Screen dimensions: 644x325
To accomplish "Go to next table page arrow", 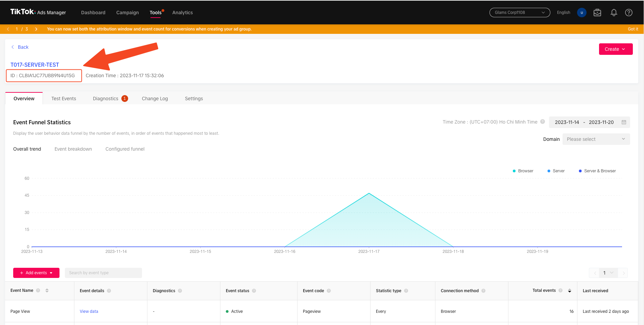I will 623,273.
